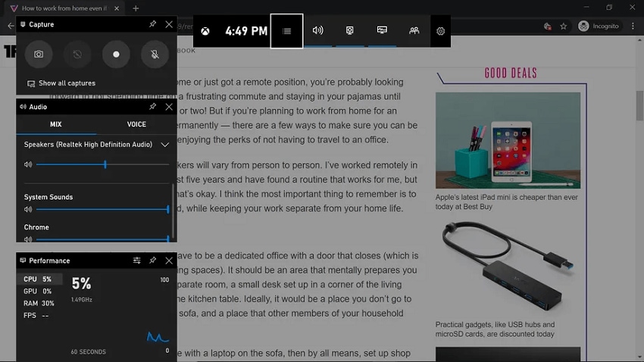Pin the Performance widget

[x=152, y=261]
